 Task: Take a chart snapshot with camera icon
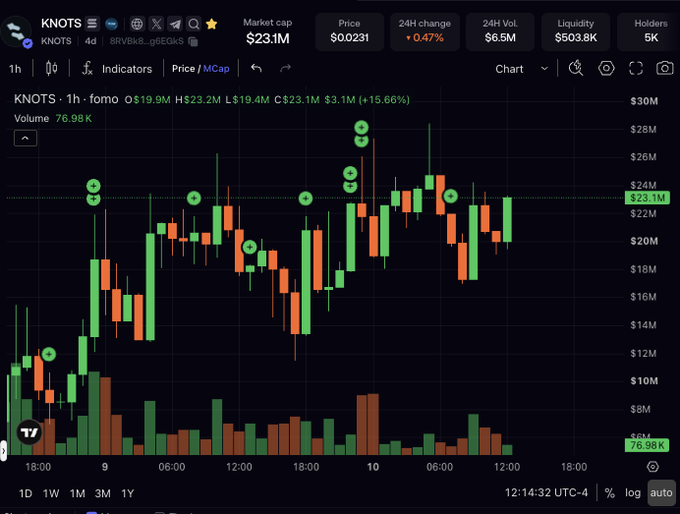pyautogui.click(x=665, y=68)
